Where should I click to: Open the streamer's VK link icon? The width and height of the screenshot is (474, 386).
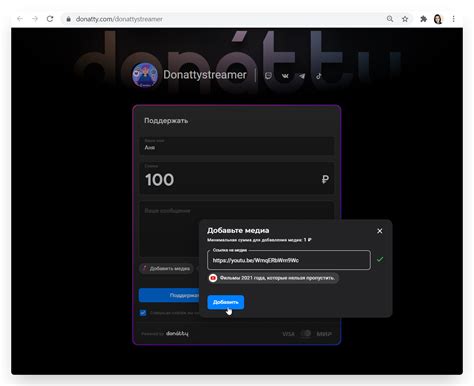click(285, 76)
